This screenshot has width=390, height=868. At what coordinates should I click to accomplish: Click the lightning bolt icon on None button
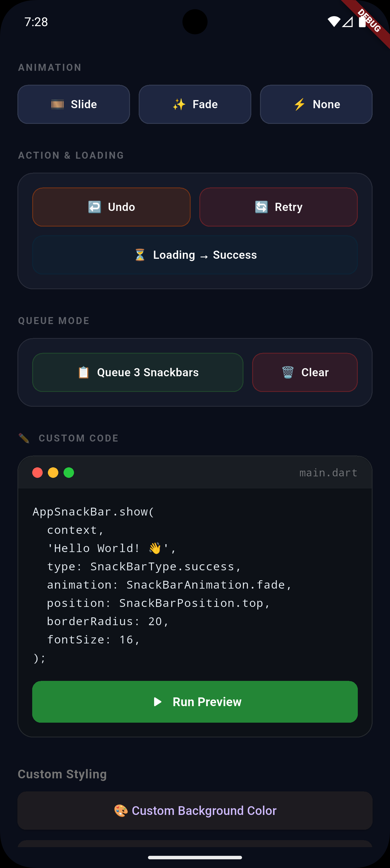coord(299,104)
